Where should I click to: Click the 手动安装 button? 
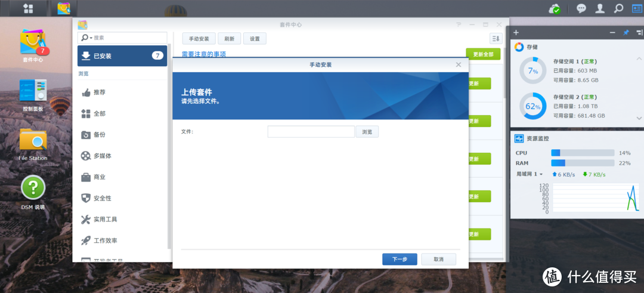[x=199, y=39]
